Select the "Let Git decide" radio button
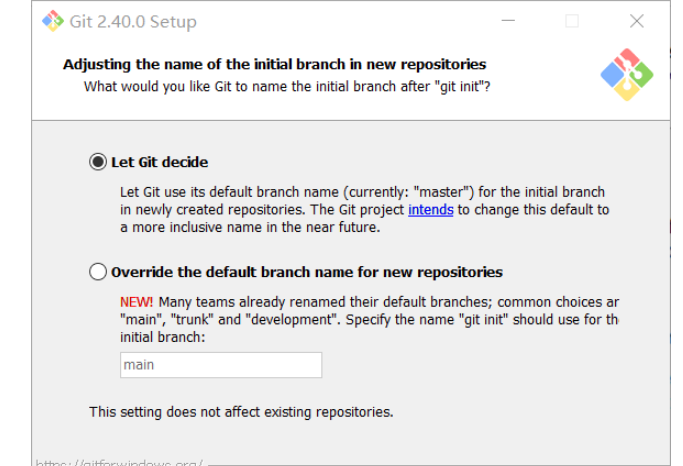 tap(98, 162)
